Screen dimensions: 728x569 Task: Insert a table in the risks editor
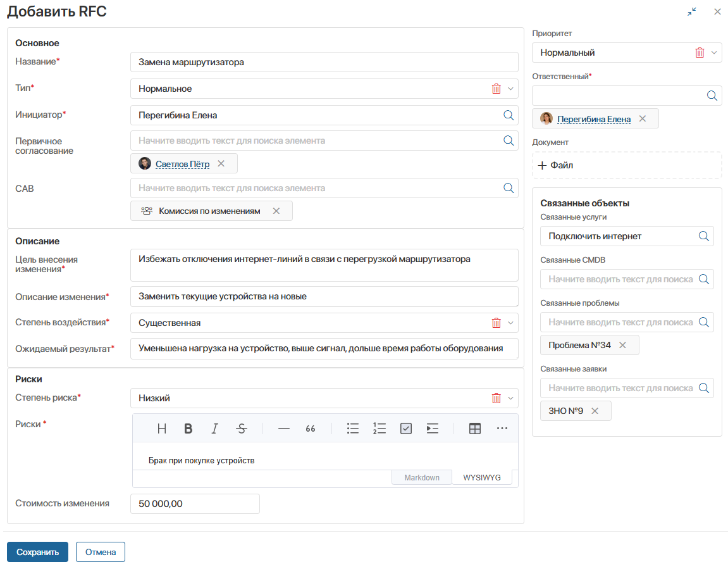[474, 428]
